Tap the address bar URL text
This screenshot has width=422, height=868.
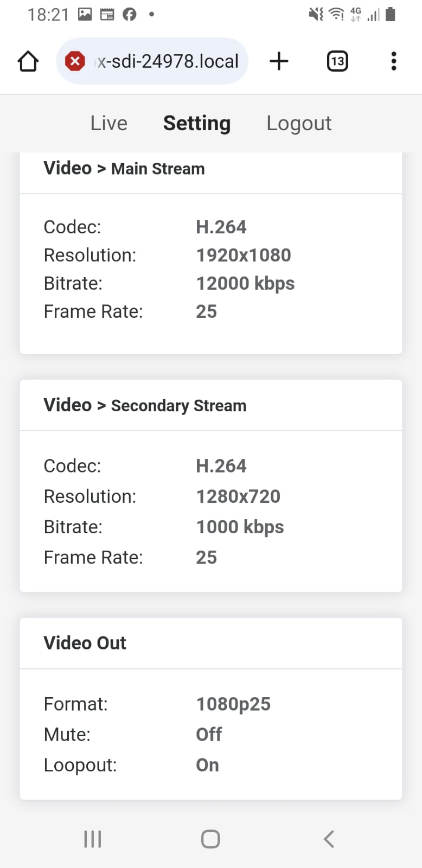pos(168,61)
